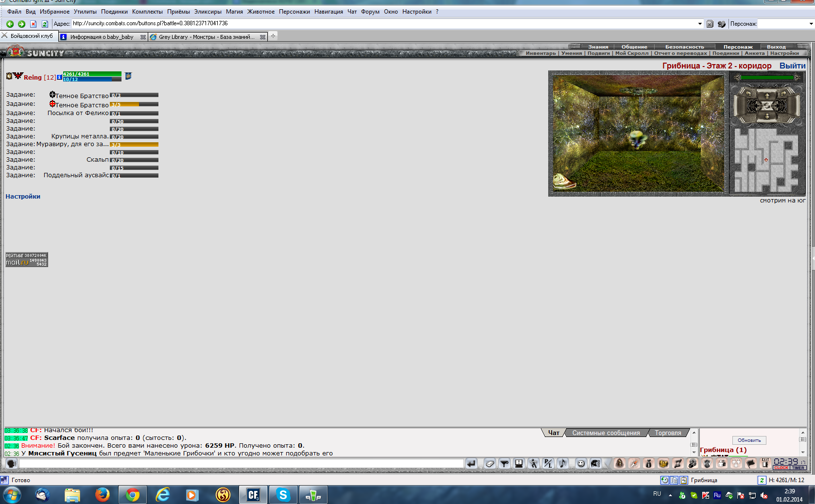Click the Обновить button
This screenshot has height=504, width=815.
click(x=749, y=440)
